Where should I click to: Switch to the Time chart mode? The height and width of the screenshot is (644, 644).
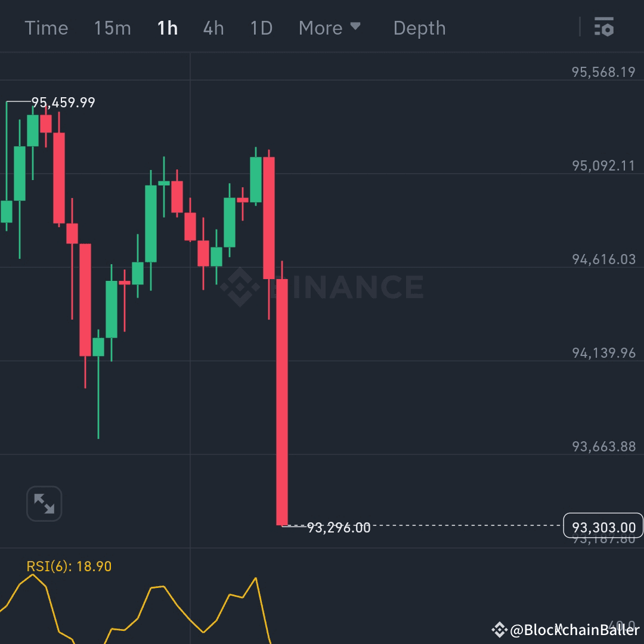pyautogui.click(x=47, y=27)
